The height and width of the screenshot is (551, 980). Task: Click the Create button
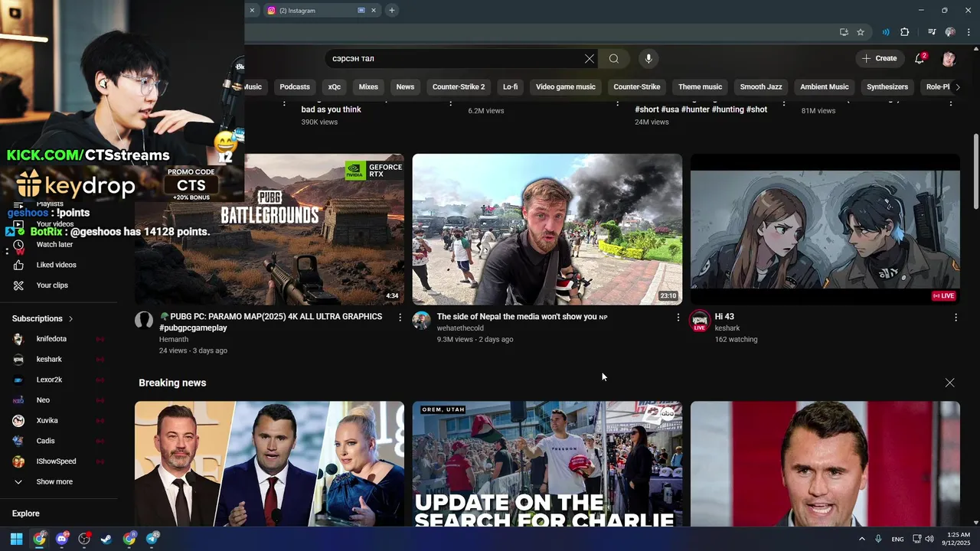point(879,58)
